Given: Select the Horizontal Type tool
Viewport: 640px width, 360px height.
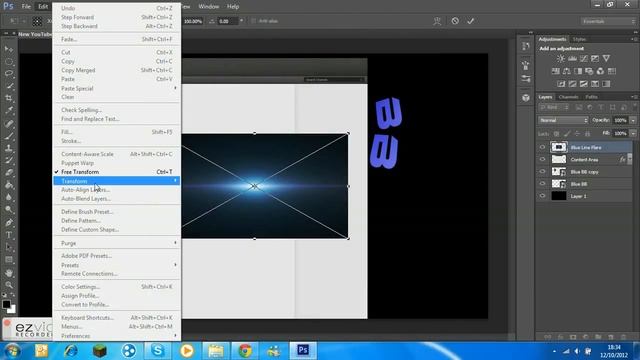Looking at the screenshot, I should pos(9,235).
